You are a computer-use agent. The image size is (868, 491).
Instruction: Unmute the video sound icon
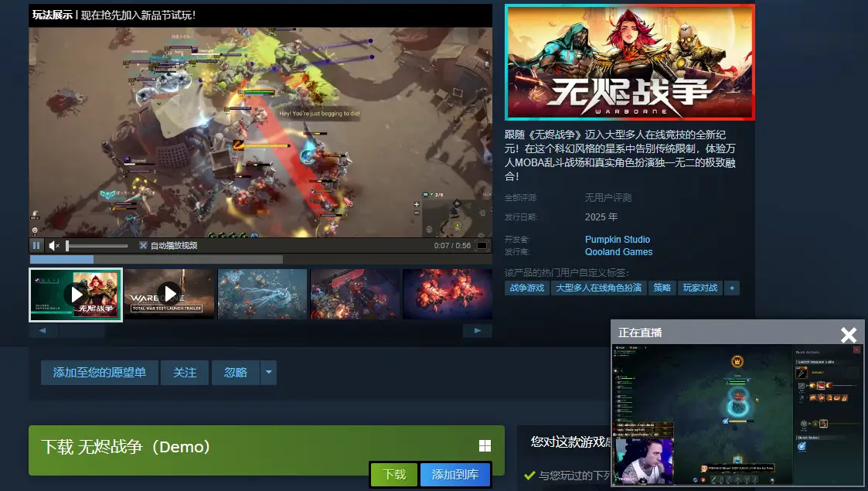point(53,245)
